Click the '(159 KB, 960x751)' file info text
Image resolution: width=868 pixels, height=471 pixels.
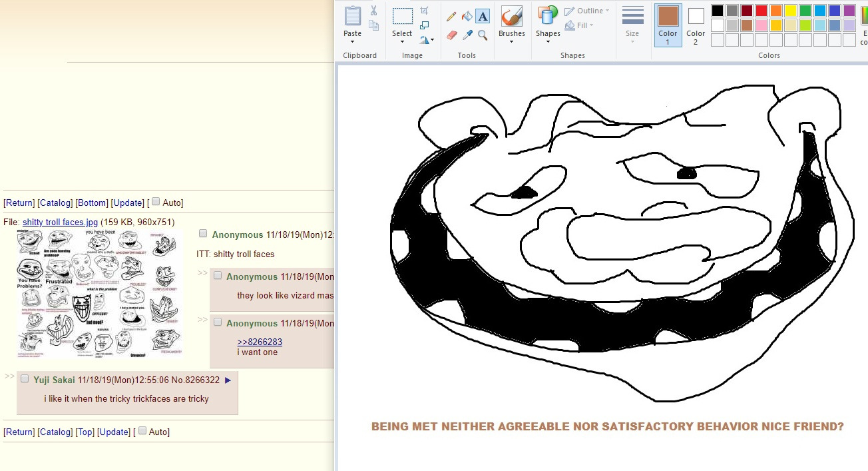click(x=138, y=222)
